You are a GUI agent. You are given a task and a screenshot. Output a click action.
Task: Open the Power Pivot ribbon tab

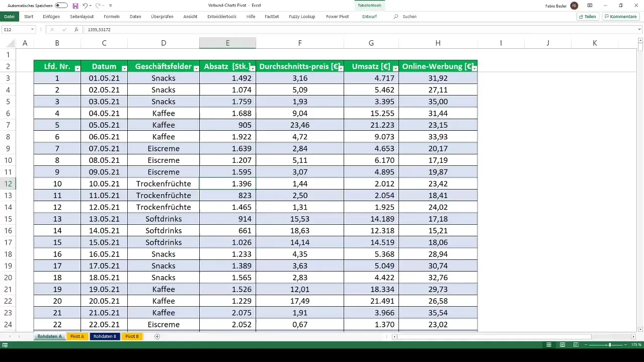coord(337,17)
